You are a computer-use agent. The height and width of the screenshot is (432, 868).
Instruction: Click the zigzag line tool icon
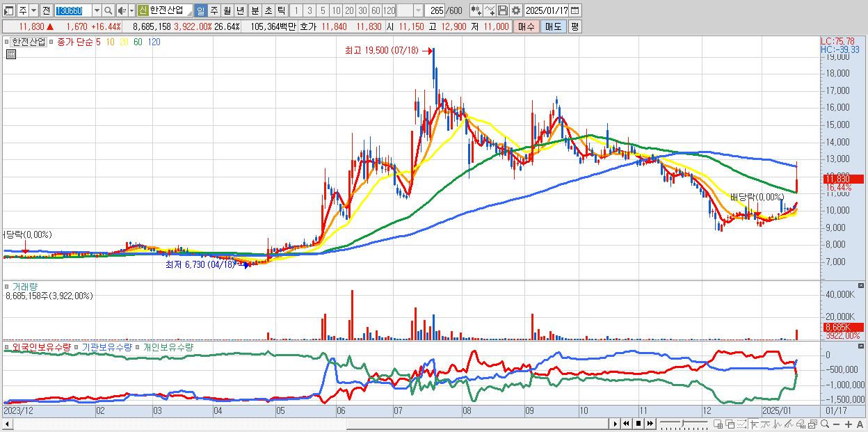click(x=777, y=424)
